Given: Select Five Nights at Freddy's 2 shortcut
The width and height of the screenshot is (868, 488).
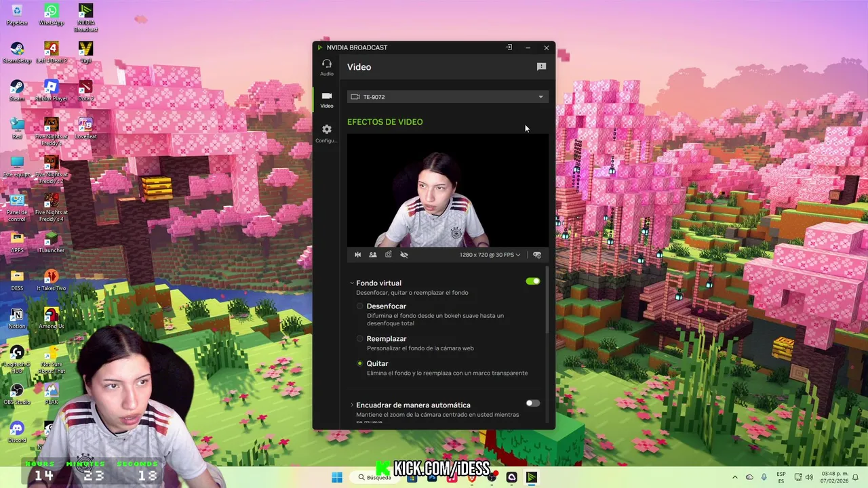Looking at the screenshot, I should pos(51,169).
